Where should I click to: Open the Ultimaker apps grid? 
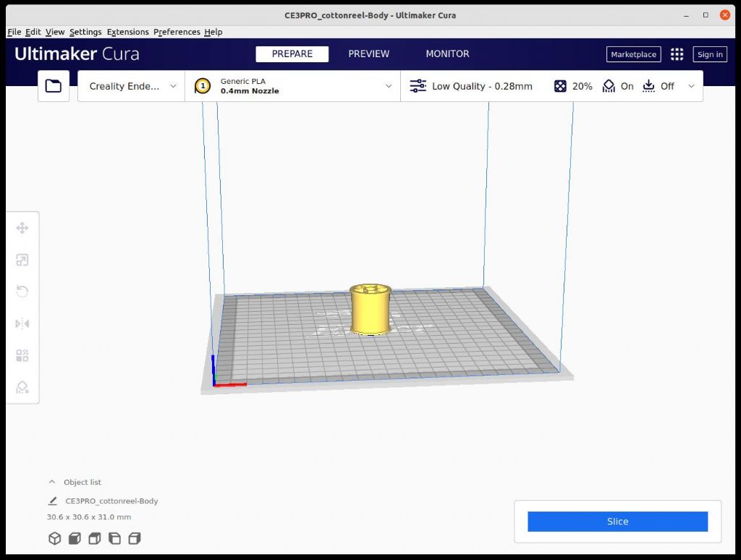[x=677, y=54]
